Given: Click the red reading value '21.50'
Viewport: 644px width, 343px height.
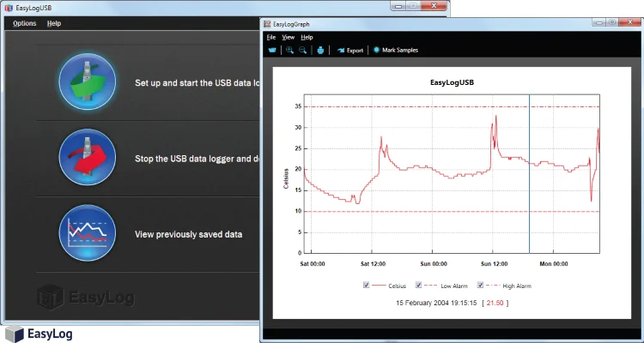Looking at the screenshot, I should point(495,304).
